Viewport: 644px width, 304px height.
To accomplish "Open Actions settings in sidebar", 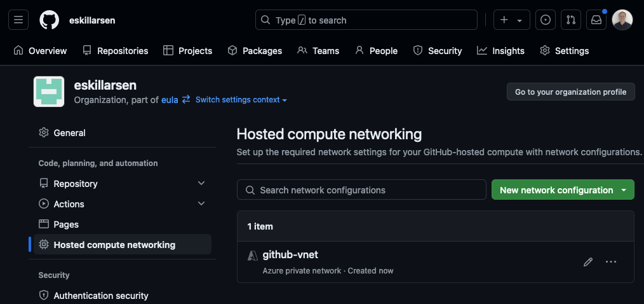I will (123, 204).
